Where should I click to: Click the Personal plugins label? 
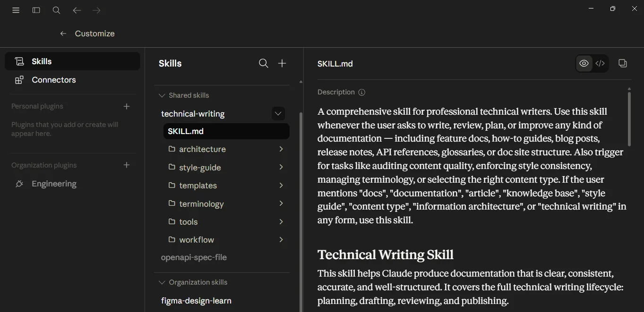37,106
